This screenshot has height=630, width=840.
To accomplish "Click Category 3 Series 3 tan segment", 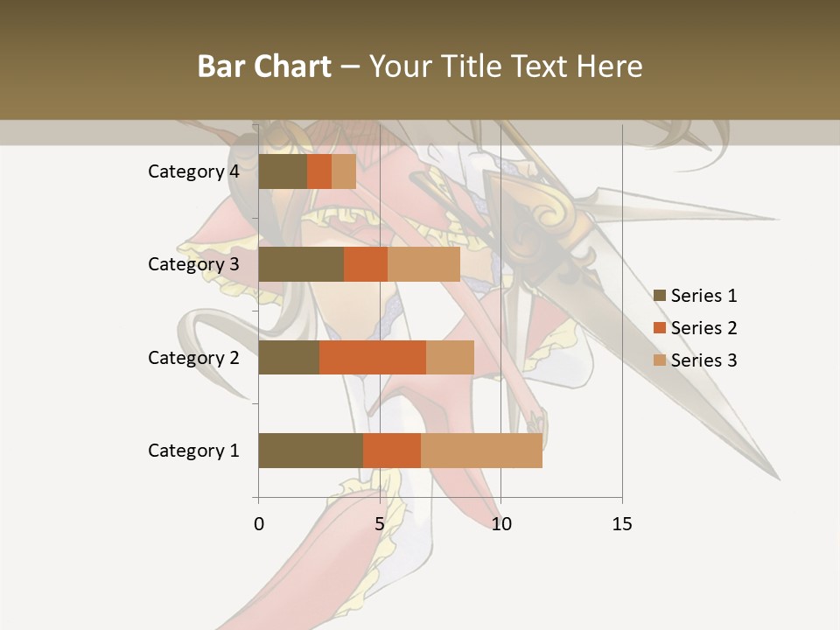I will [x=423, y=264].
